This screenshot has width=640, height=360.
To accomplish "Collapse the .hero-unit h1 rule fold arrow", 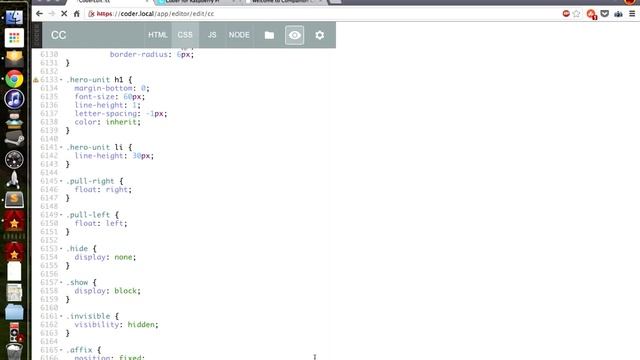I will point(61,80).
